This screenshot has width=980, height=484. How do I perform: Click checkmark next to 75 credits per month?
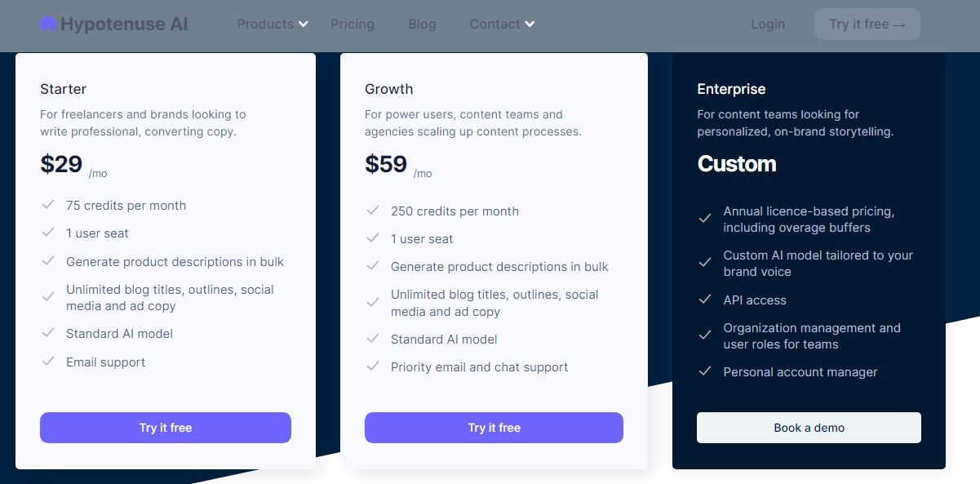click(48, 205)
